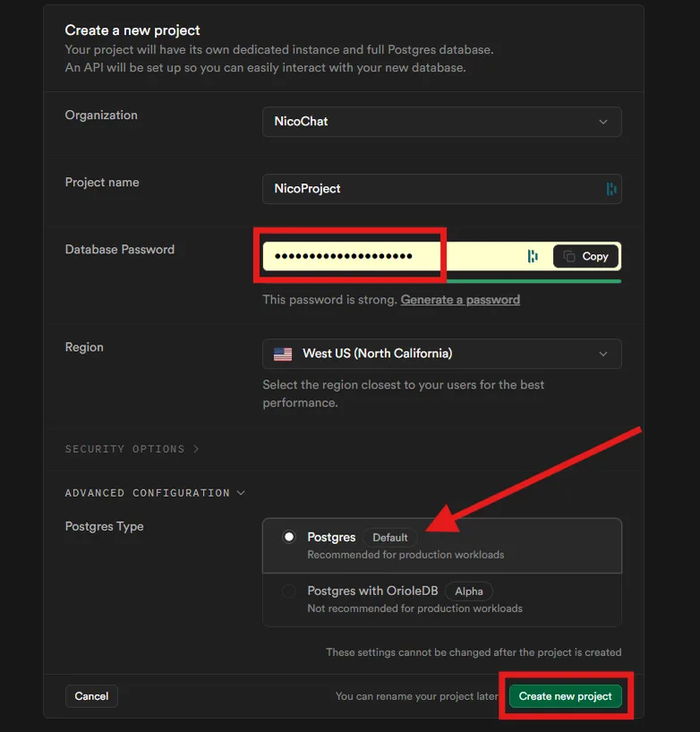
Task: Focus the Database Password input field
Action: [x=442, y=256]
